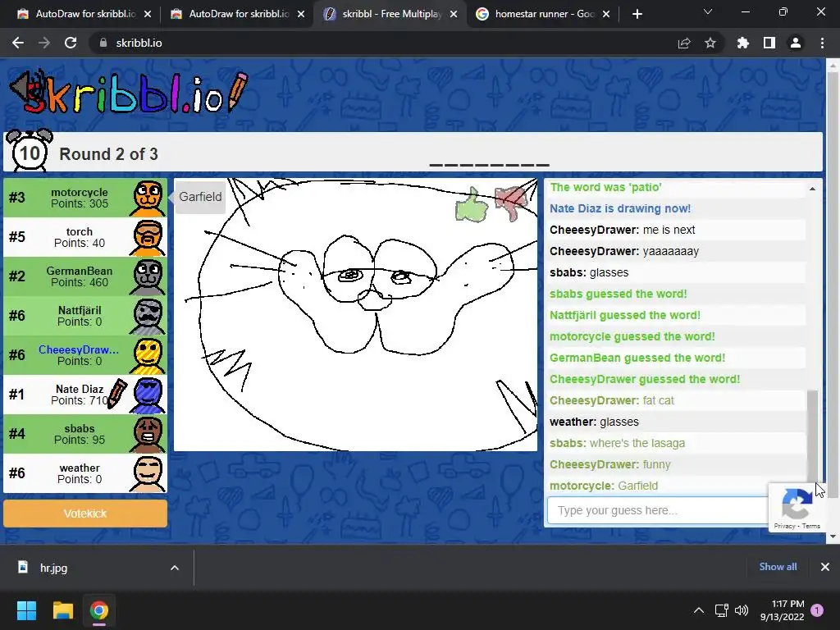Close the homestar runner tab
This screenshot has width=840, height=630.
(x=606, y=14)
